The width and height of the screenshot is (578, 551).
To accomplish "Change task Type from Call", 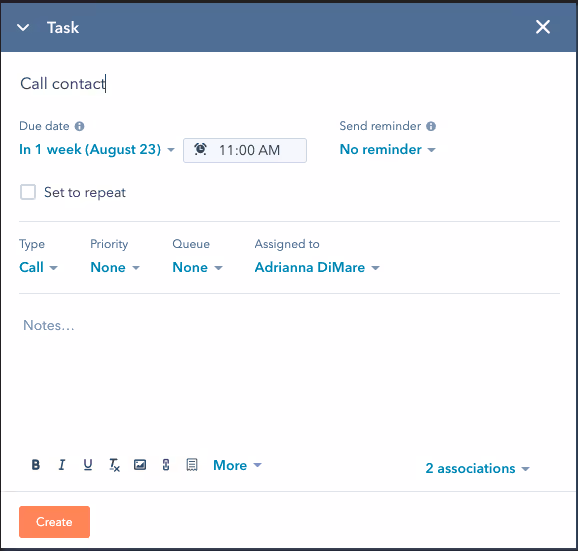I will (38, 267).
